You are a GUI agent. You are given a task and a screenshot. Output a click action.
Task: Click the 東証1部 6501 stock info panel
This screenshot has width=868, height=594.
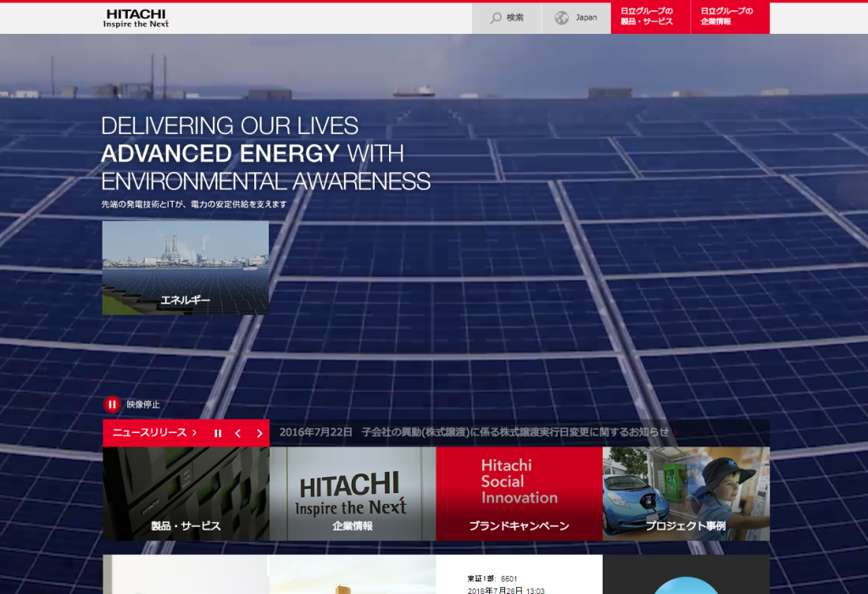coord(519,580)
